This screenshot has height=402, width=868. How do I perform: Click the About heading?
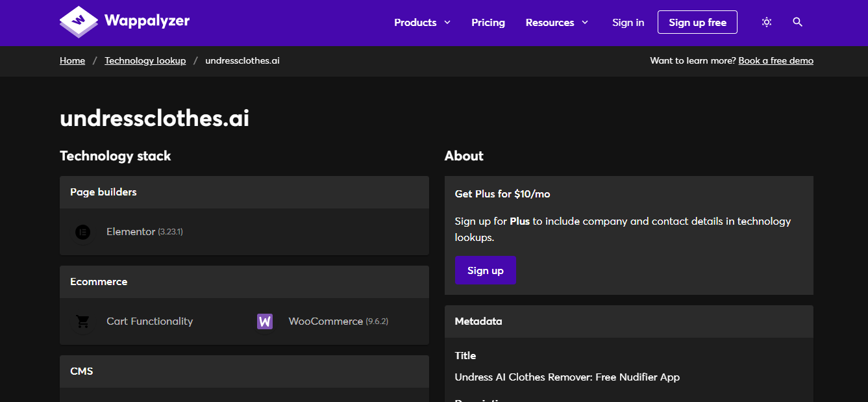tap(464, 156)
